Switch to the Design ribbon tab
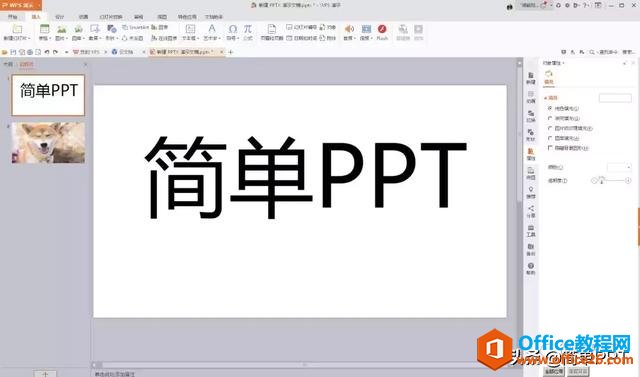The height and width of the screenshot is (377, 640). [x=60, y=17]
